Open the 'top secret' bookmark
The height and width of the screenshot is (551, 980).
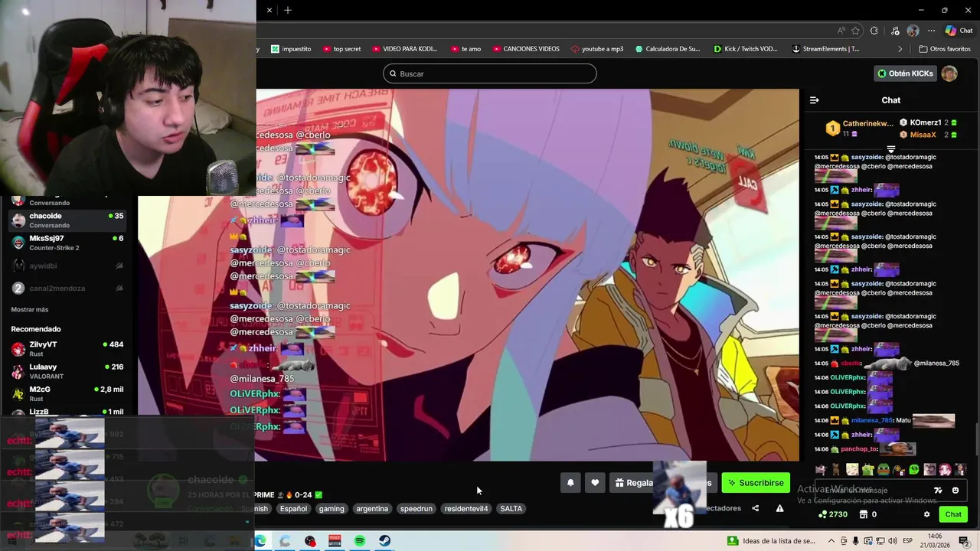(341, 49)
